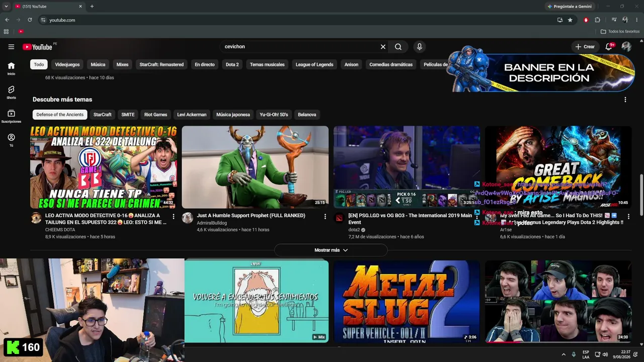Screen dimensions: 644x362
Task: Open the YouTube notifications bell
Action: pos(609,47)
